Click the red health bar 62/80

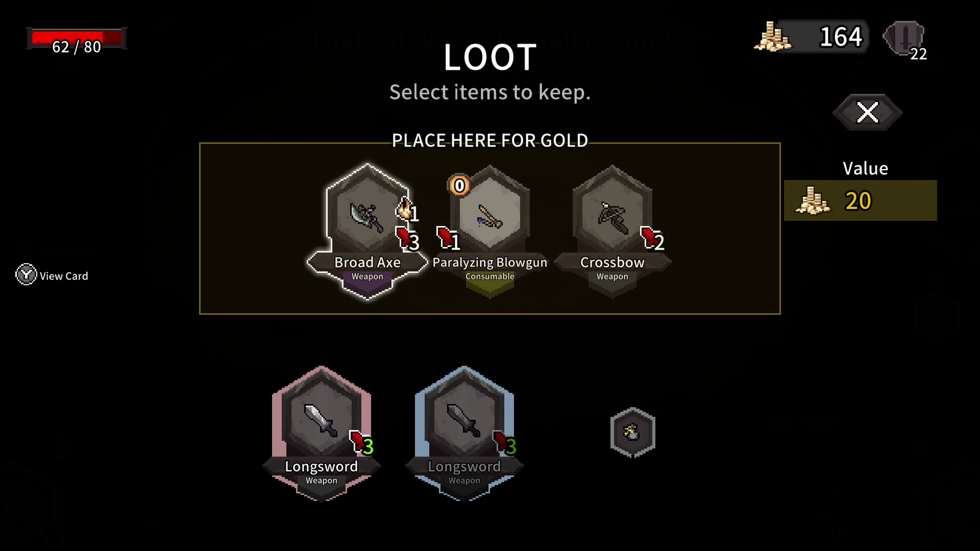tap(77, 39)
